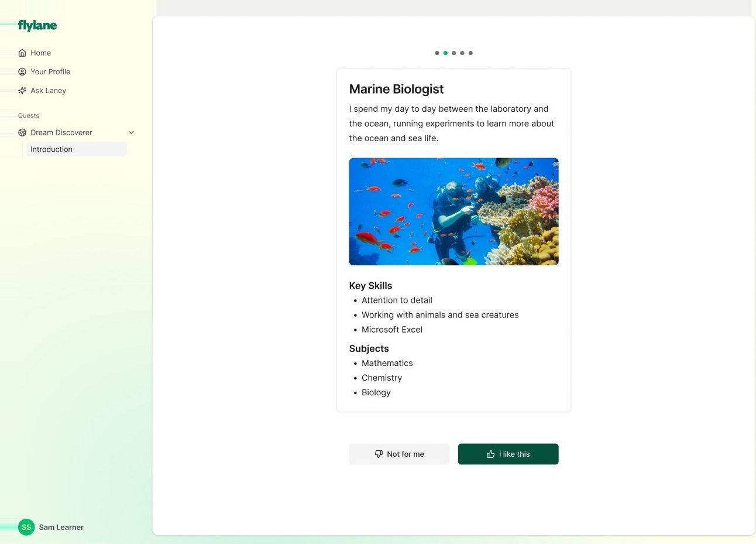Click the Attention to detail skill
The image size is (756, 544).
[397, 300]
